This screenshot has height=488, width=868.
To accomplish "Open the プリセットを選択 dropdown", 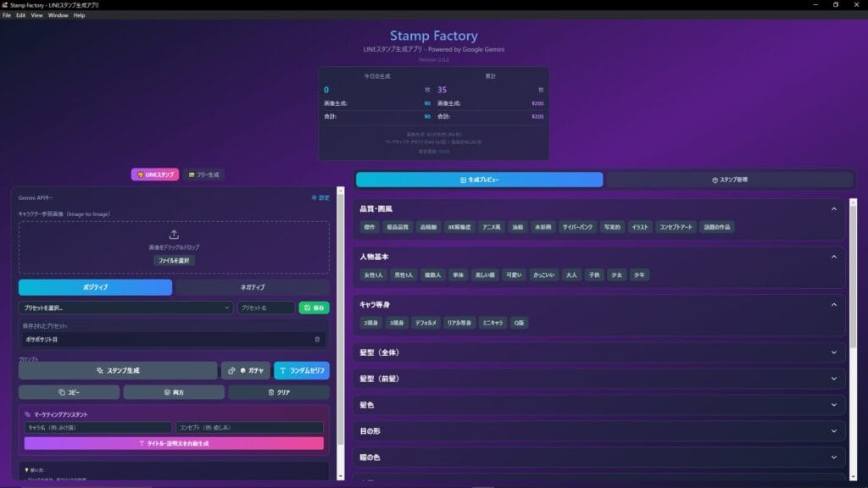I will point(125,308).
